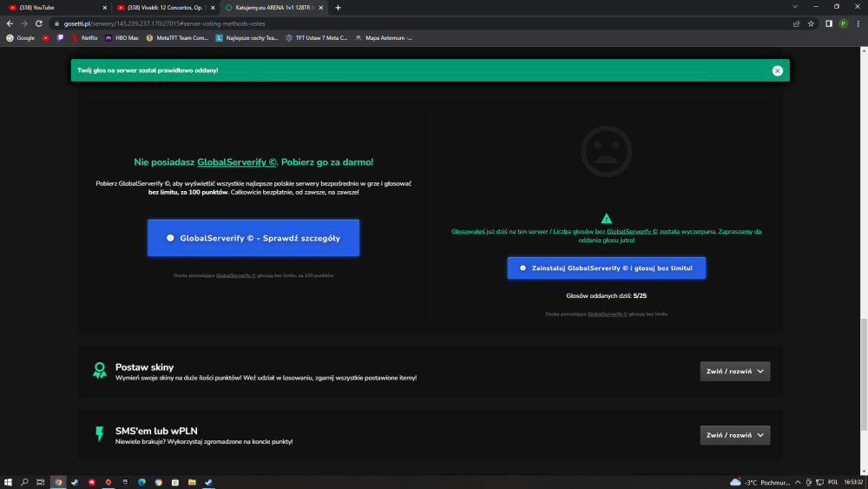Click the browser forward arrow
868x489 pixels.
coord(23,23)
